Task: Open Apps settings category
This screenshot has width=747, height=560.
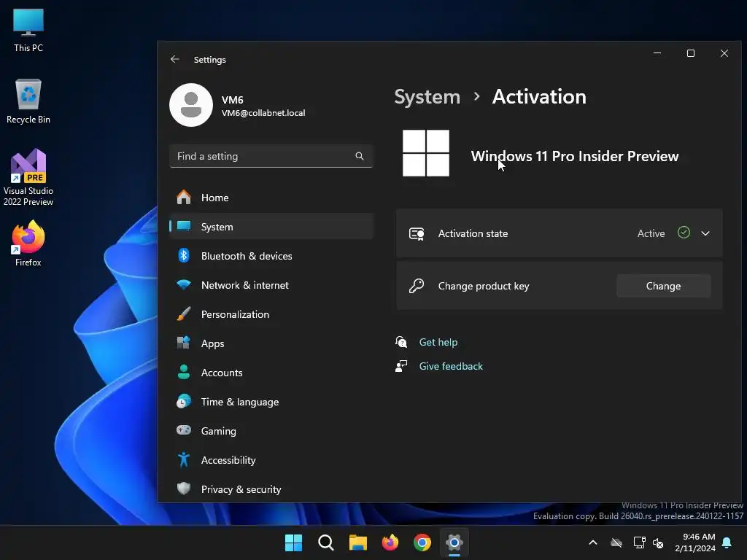Action: (x=271, y=343)
